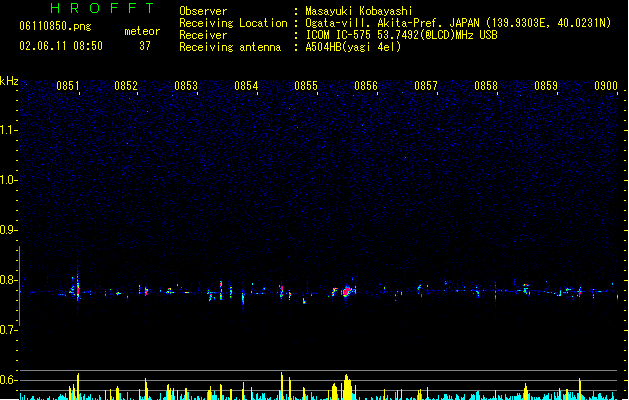The height and width of the screenshot is (400, 629).
Task: Click the kHz axis unit label
Action: (9, 81)
